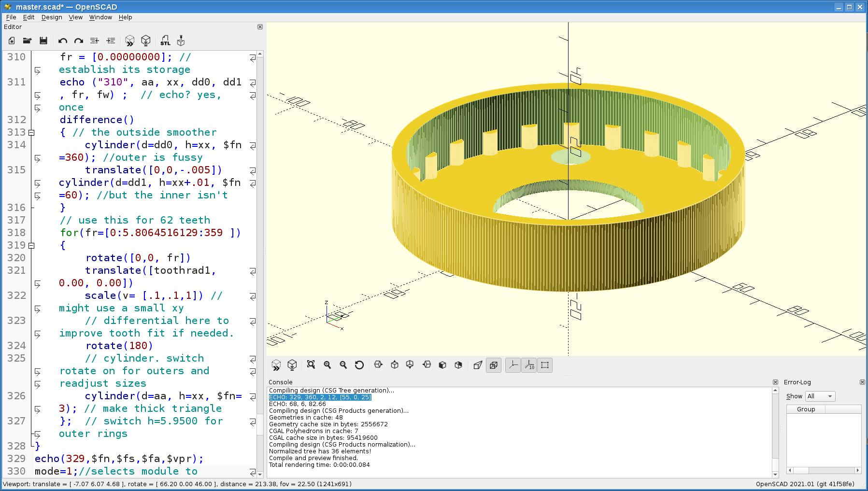Click the Send to 3D print icon

point(181,41)
